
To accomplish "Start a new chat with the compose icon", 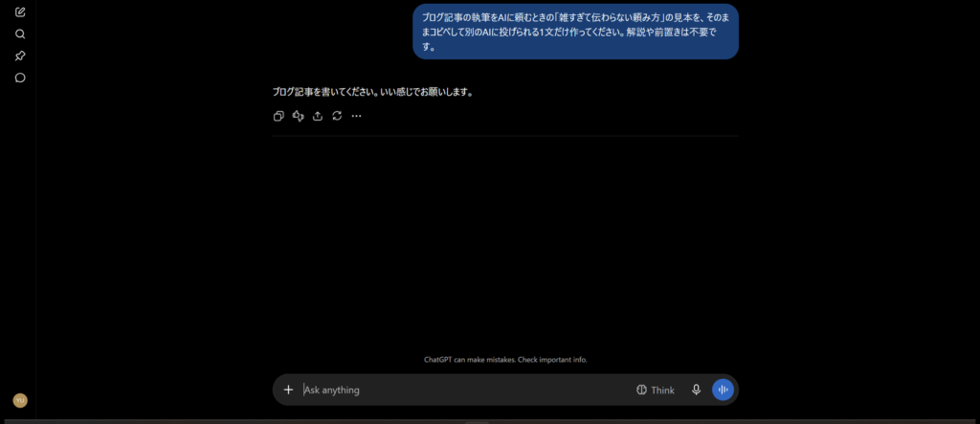I will [20, 11].
